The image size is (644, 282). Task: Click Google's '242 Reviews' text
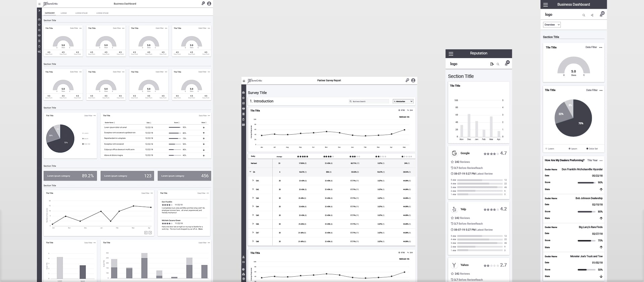pos(462,162)
